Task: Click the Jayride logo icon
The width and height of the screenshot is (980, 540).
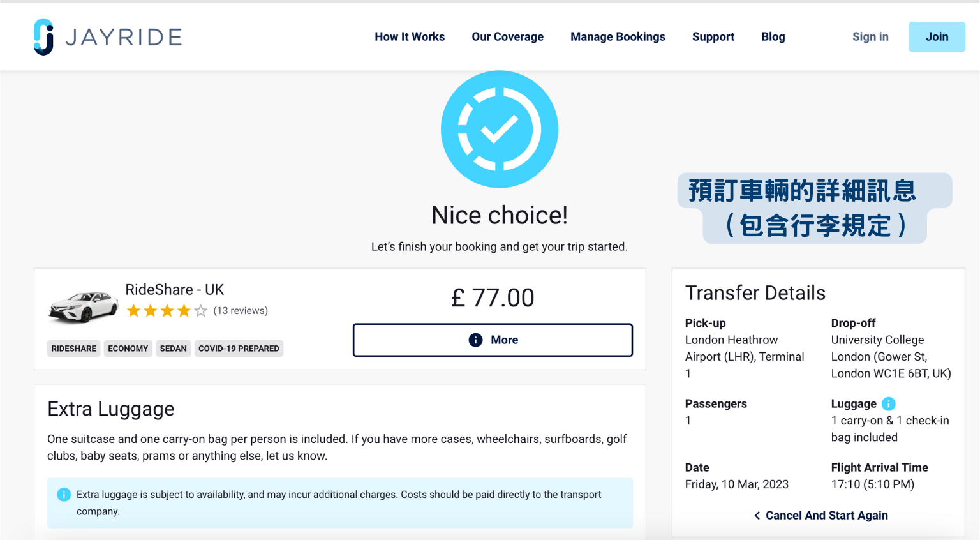Action: 43,37
